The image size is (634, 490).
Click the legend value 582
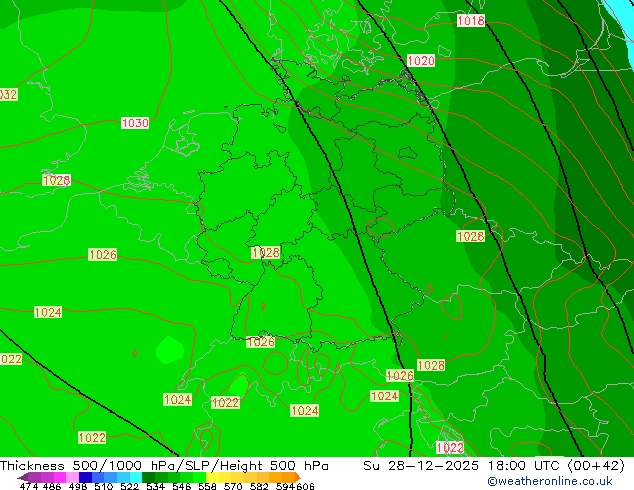click(x=259, y=486)
